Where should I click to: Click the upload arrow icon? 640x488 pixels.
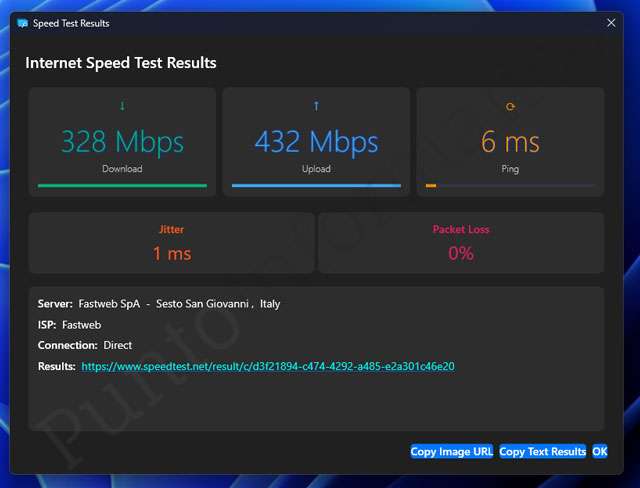pos(316,106)
